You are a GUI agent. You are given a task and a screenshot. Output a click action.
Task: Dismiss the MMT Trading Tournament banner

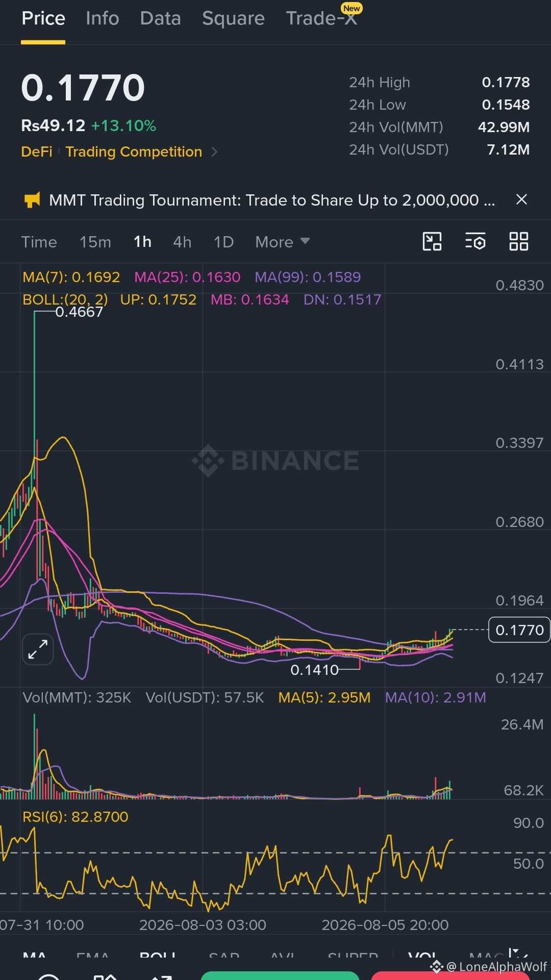point(521,199)
